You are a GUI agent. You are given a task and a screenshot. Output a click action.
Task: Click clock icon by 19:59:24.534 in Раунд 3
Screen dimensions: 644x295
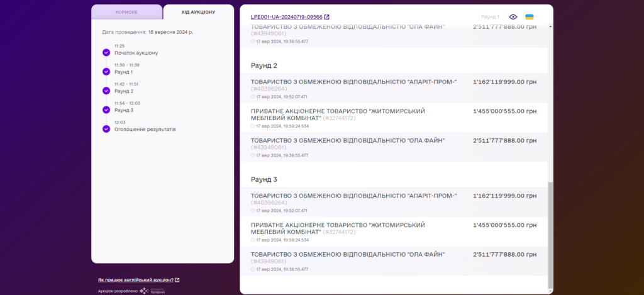click(253, 240)
